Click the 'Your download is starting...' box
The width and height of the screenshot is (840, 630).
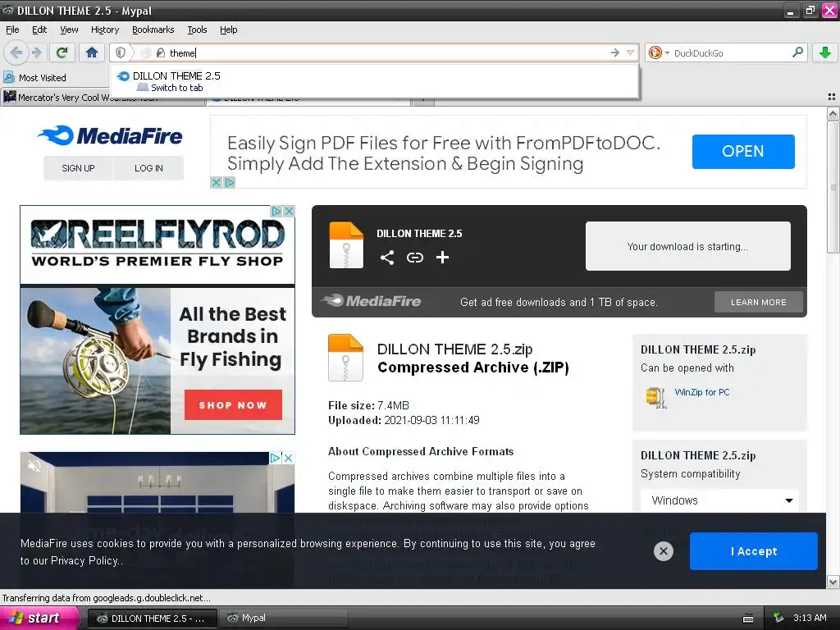[688, 246]
